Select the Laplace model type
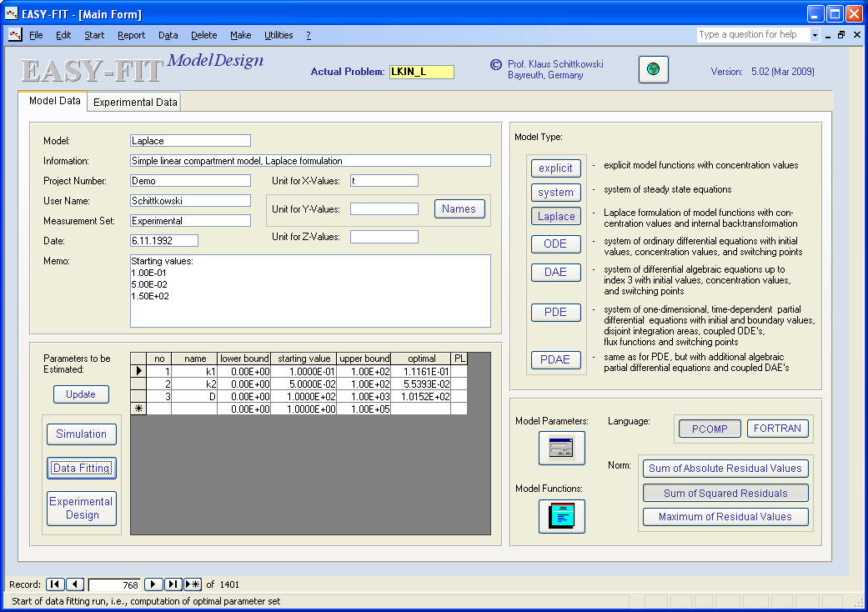The width and height of the screenshot is (868, 612). pos(556,216)
